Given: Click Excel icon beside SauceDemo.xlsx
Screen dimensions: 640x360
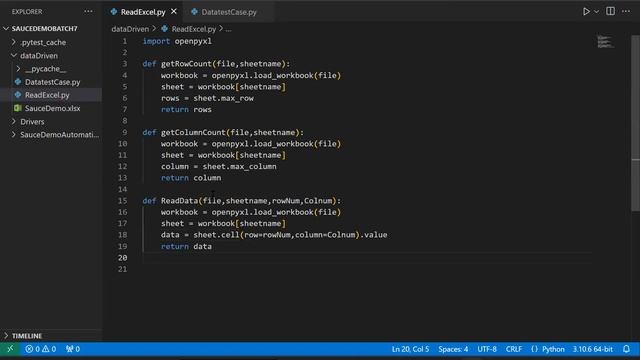Looking at the screenshot, I should 18,108.
